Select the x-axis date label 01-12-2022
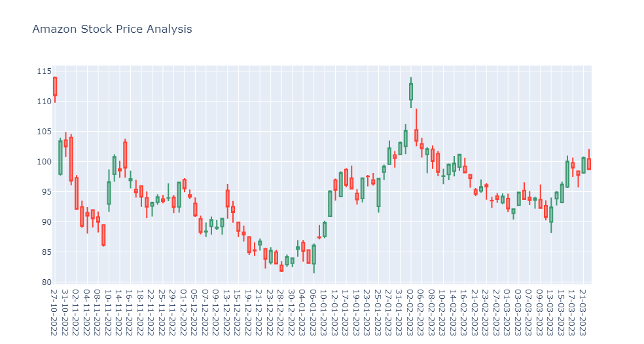 [184, 313]
